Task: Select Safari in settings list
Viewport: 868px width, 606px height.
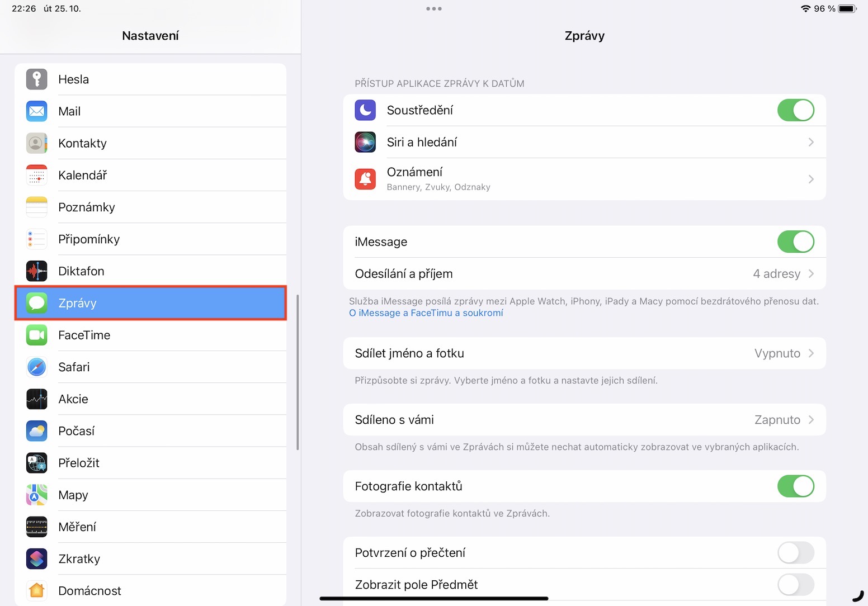Action: tap(150, 367)
